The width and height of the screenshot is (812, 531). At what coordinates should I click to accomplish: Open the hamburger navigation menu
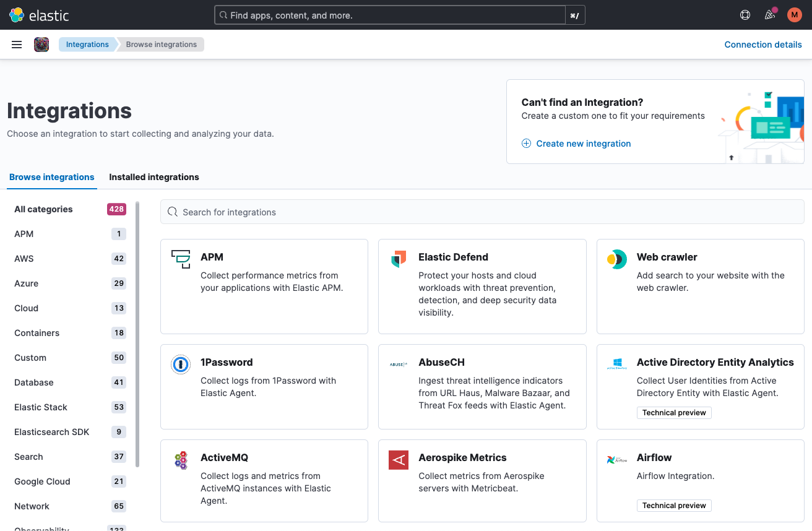coord(17,45)
